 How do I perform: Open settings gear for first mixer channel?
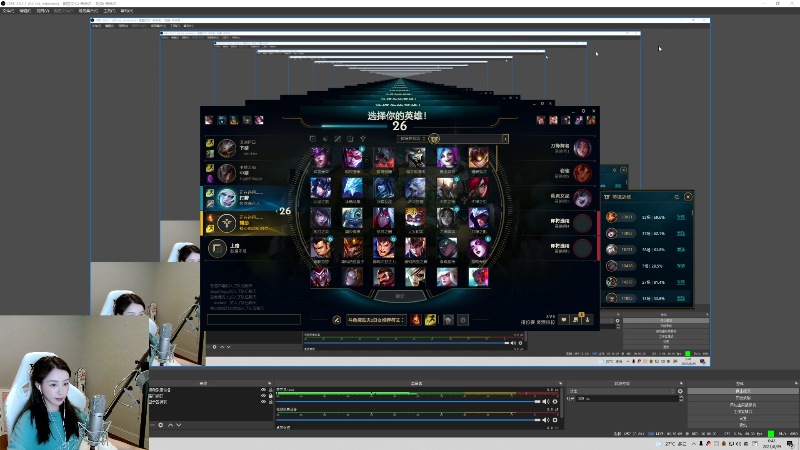(555, 402)
